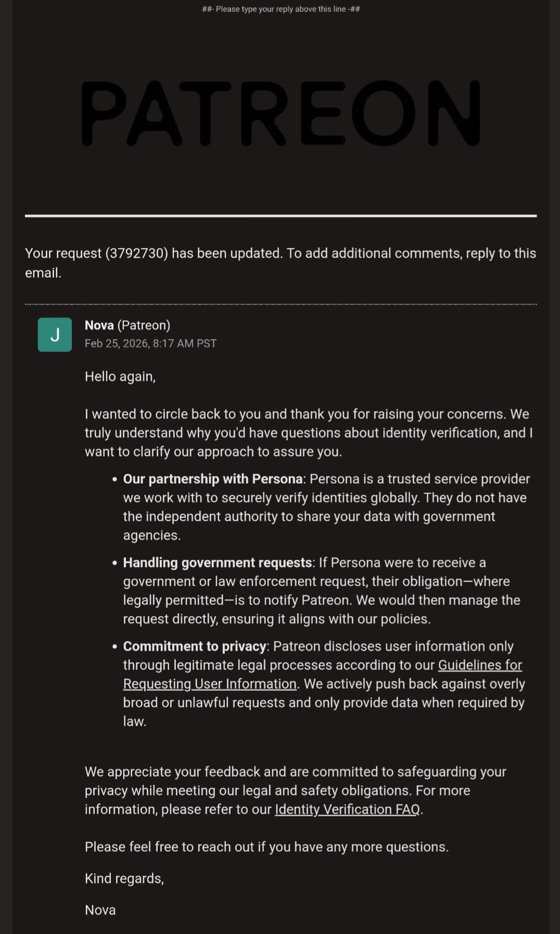Click the 'Please type your reply above' line
Screen dimensions: 560x934
(281, 9)
